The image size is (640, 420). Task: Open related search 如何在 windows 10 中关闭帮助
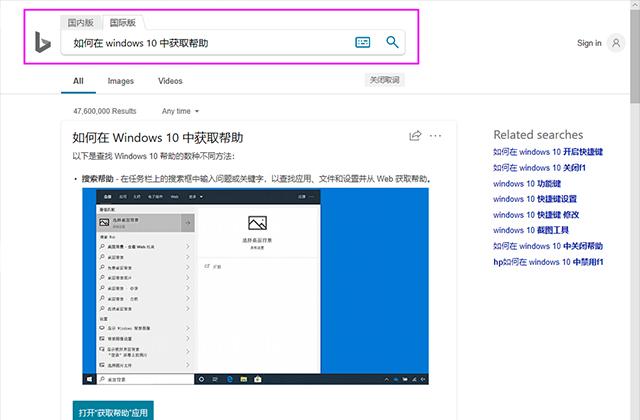(x=548, y=246)
